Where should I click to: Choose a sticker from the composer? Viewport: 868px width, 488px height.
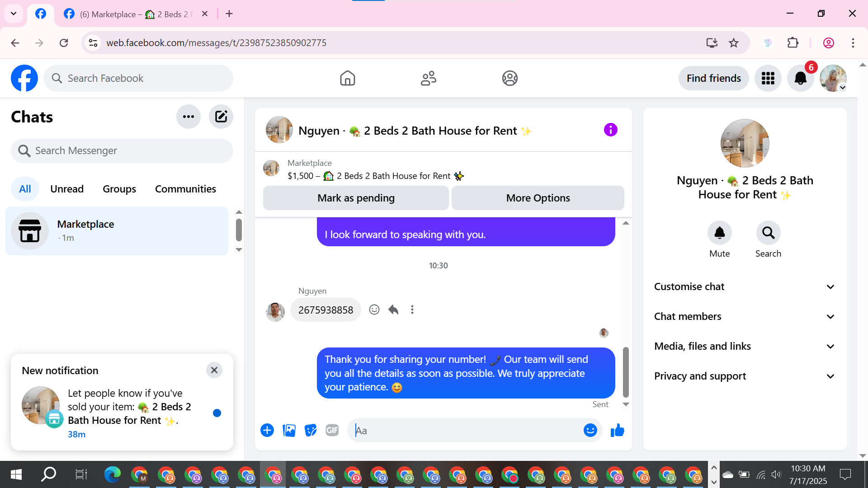coord(311,430)
